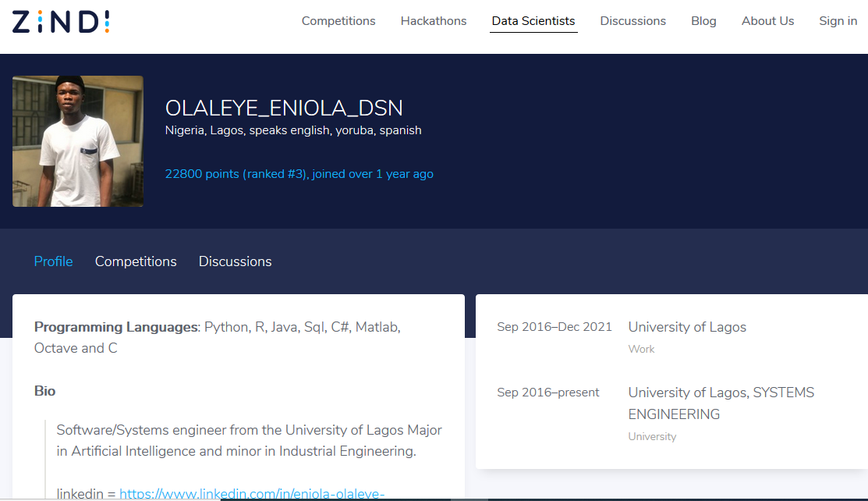Click University of Lagos, SYSTEMS ENGINEERING entry
The image size is (868, 501).
pyautogui.click(x=721, y=403)
